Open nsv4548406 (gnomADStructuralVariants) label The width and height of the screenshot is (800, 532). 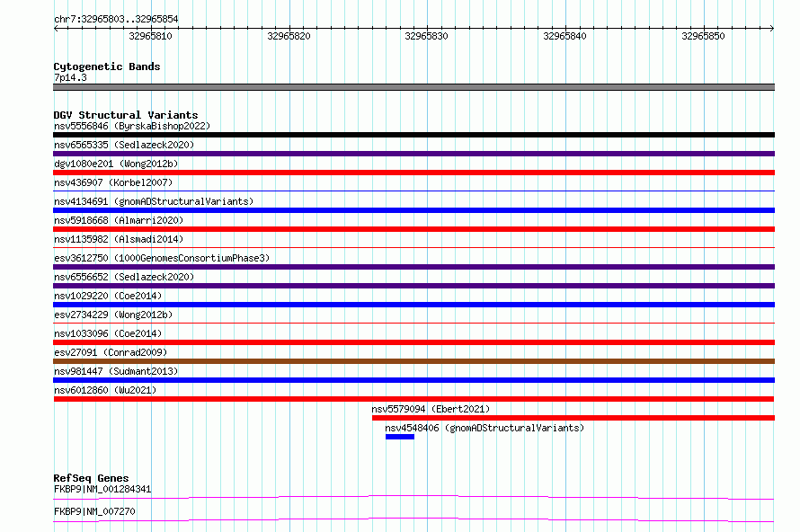coord(484,428)
